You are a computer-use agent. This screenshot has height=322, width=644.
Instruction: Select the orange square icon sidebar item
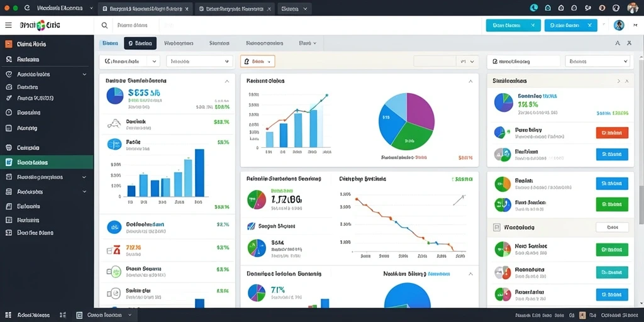coord(9,44)
